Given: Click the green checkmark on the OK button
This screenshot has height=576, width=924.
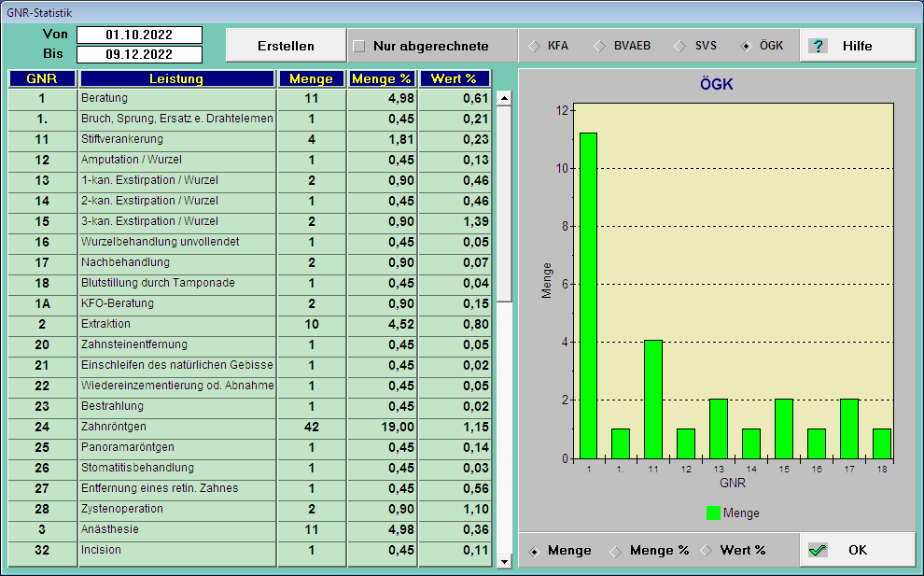Looking at the screenshot, I should click(818, 550).
